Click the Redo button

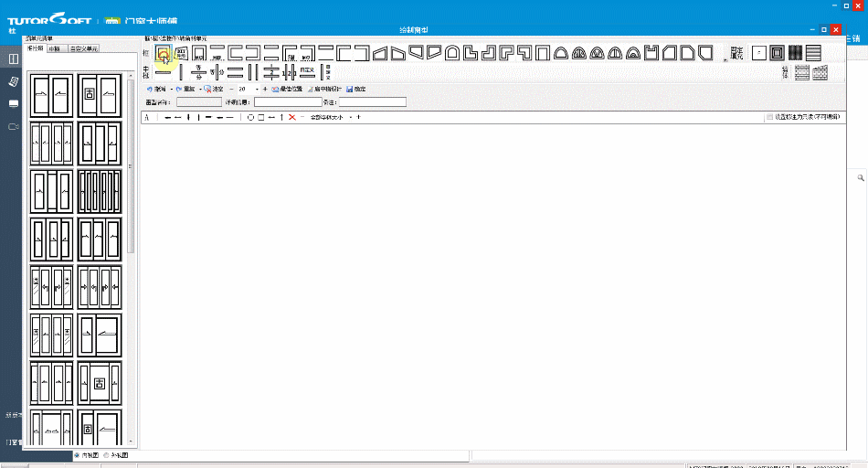coord(185,90)
